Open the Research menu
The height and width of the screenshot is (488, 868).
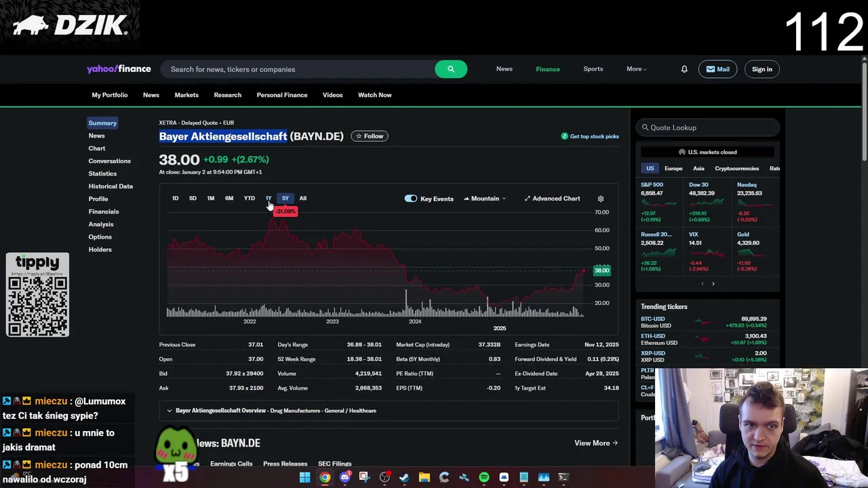pos(228,95)
